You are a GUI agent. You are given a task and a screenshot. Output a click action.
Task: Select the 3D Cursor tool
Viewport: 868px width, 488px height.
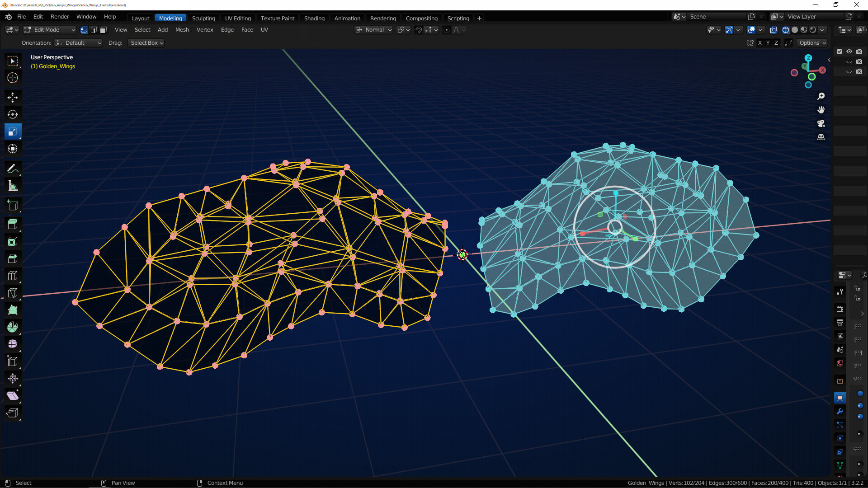pyautogui.click(x=13, y=78)
